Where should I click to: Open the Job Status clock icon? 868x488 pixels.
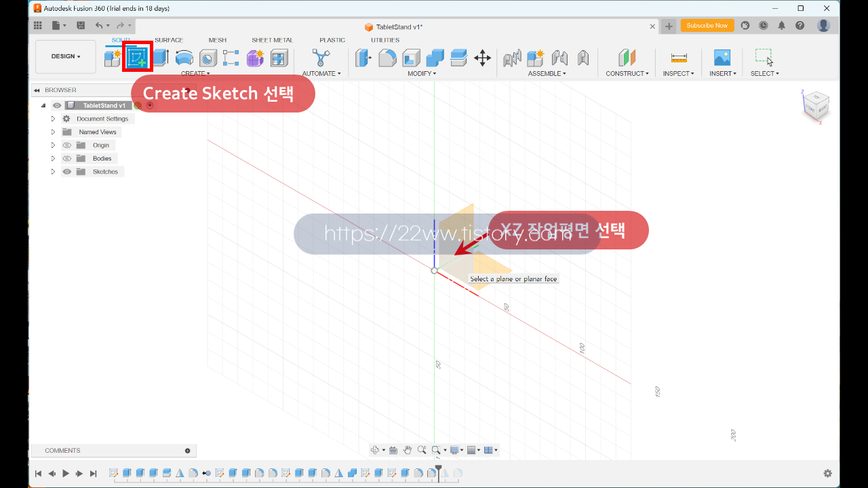coord(764,26)
